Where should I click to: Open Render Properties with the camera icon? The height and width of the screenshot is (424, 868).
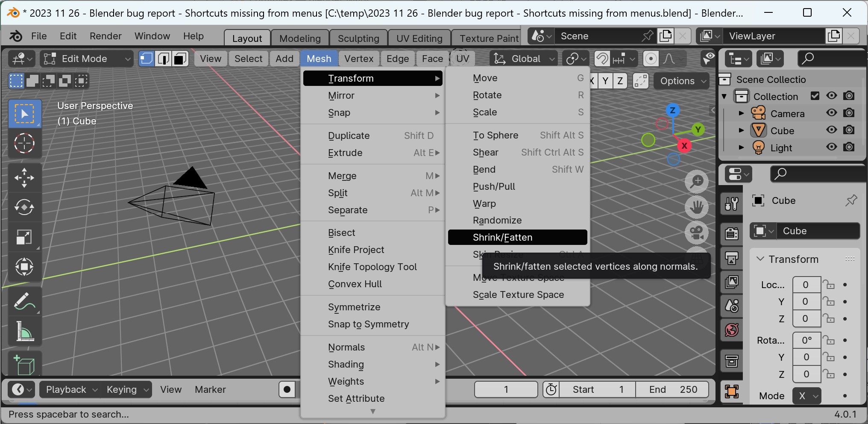point(731,234)
